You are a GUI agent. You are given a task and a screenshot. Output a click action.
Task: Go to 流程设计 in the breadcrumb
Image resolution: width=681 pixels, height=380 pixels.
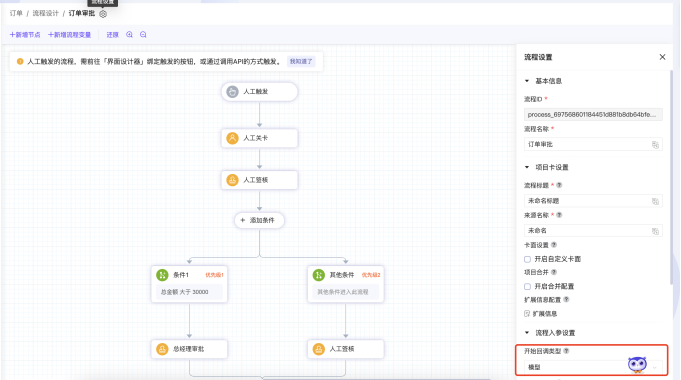(x=46, y=13)
